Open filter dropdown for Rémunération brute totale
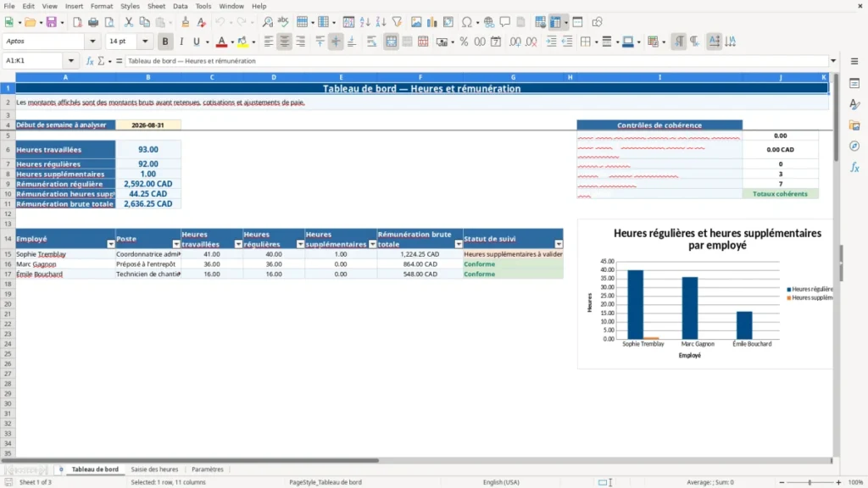This screenshot has width=868, height=488. (459, 244)
